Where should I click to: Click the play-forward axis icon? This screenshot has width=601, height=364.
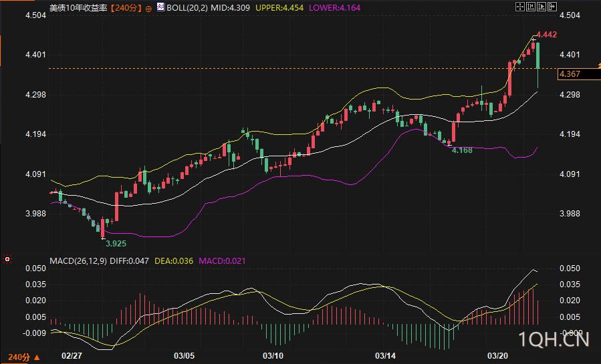(542, 7)
